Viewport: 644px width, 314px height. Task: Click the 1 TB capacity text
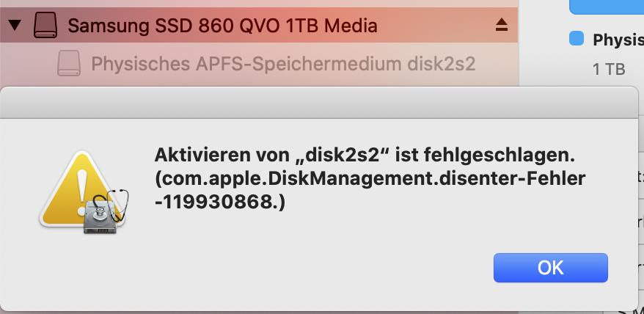tap(608, 69)
